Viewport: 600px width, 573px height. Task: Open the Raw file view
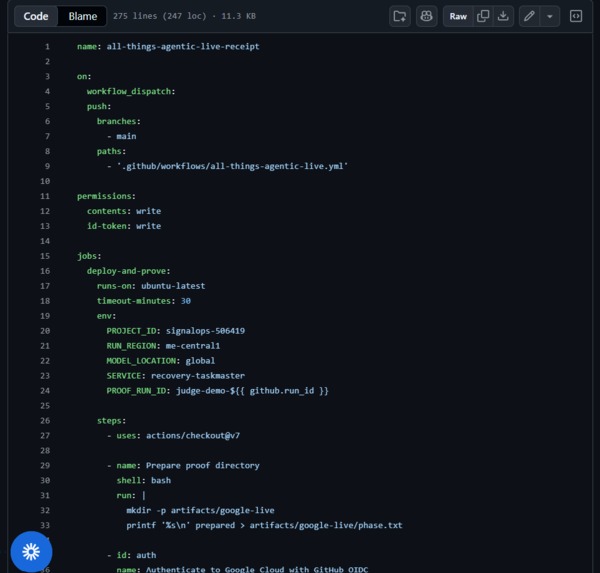tap(458, 16)
